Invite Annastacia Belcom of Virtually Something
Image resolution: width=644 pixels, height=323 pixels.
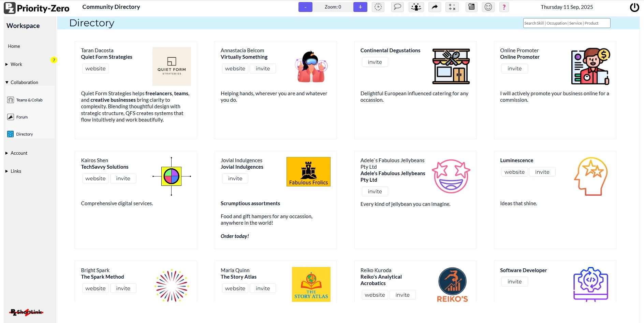click(263, 69)
